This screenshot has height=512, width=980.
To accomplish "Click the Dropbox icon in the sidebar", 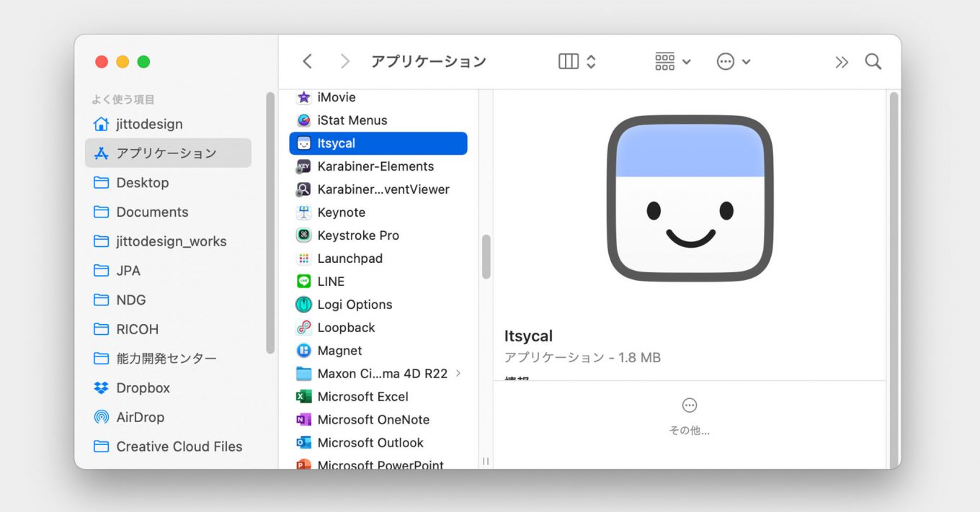I will (99, 388).
